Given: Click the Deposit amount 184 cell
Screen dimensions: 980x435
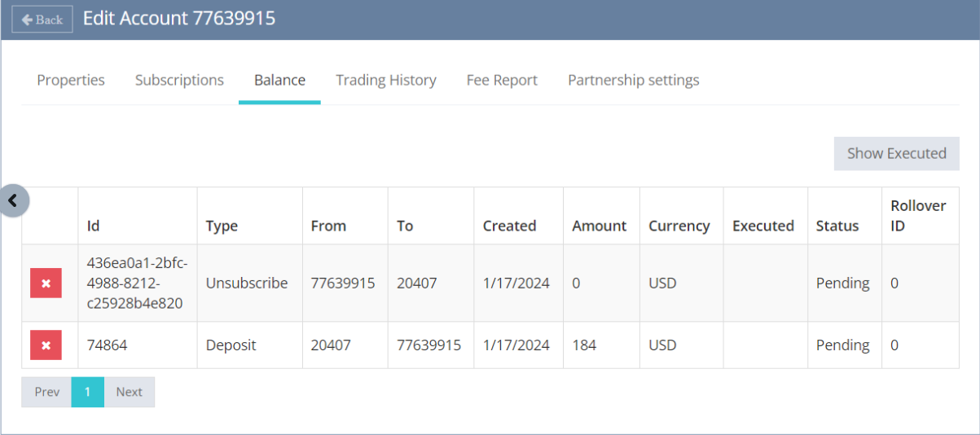Looking at the screenshot, I should point(584,345).
